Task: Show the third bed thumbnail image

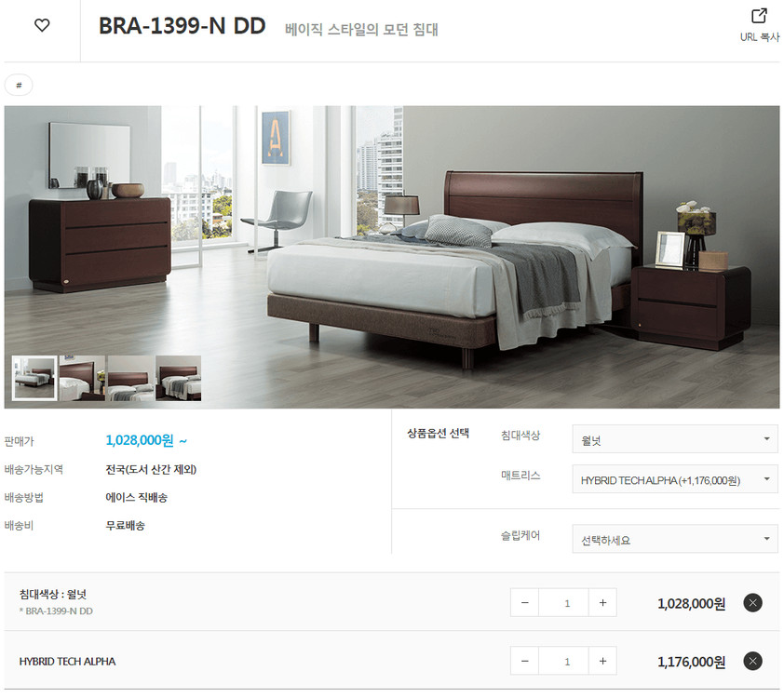Action: tap(130, 378)
